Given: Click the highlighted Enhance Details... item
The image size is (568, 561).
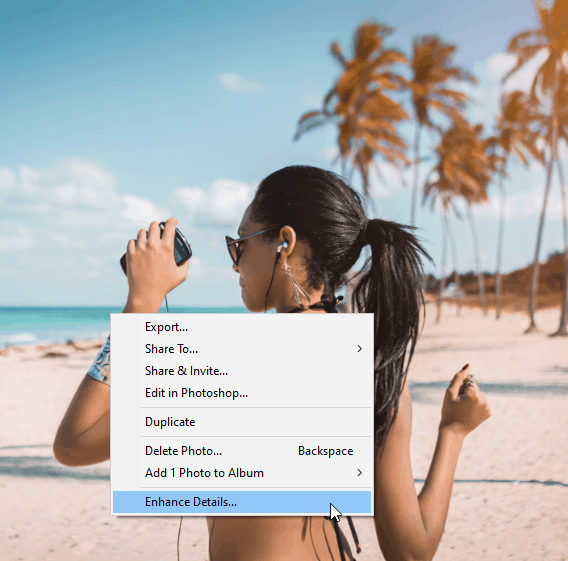Looking at the screenshot, I should click(x=242, y=502).
